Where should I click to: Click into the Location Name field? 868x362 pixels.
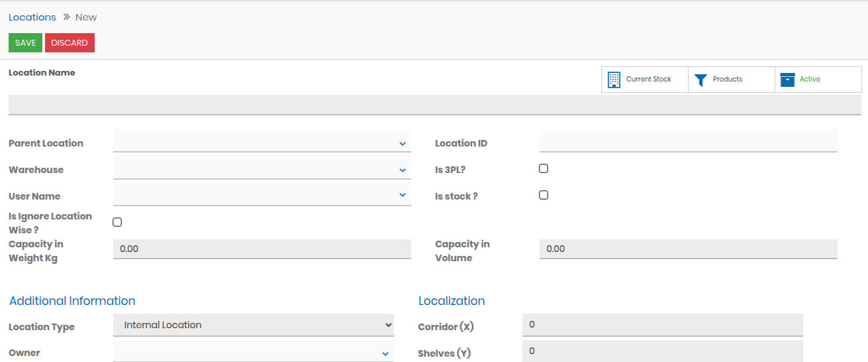click(434, 105)
